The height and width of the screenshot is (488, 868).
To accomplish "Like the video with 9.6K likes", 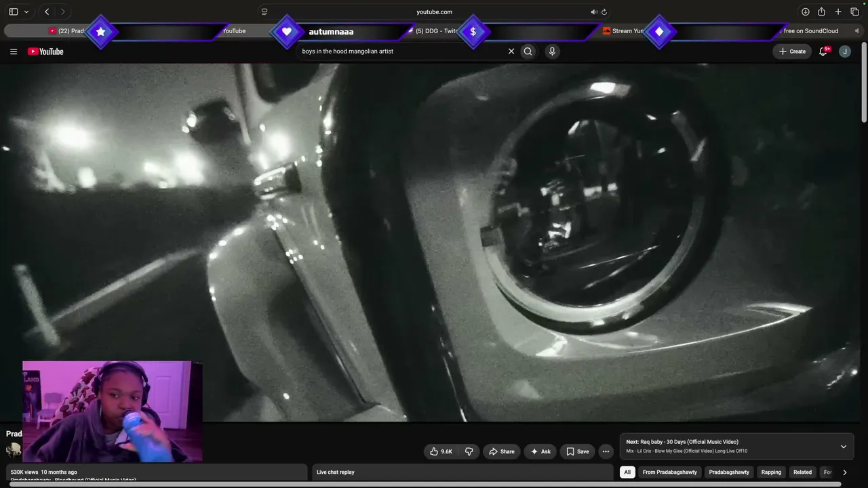I will (x=441, y=451).
